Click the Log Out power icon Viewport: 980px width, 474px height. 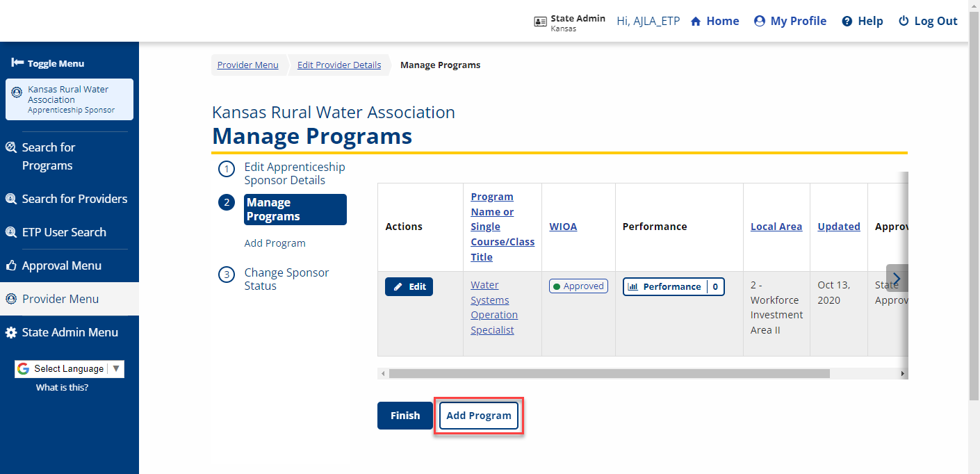coord(904,22)
